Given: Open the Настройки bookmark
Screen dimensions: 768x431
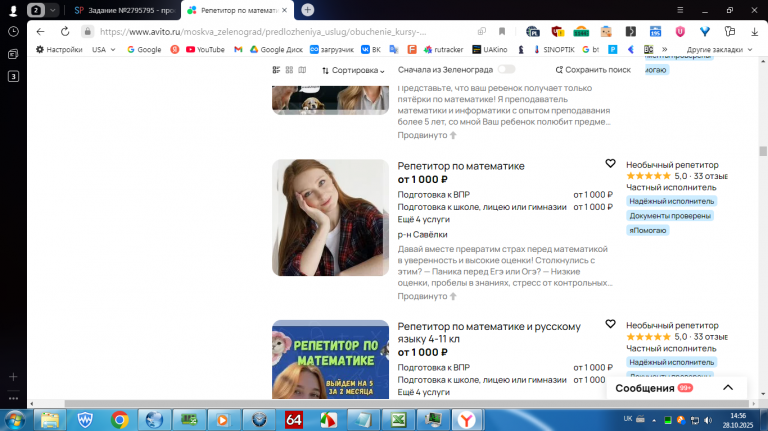Looking at the screenshot, I should tap(59, 49).
